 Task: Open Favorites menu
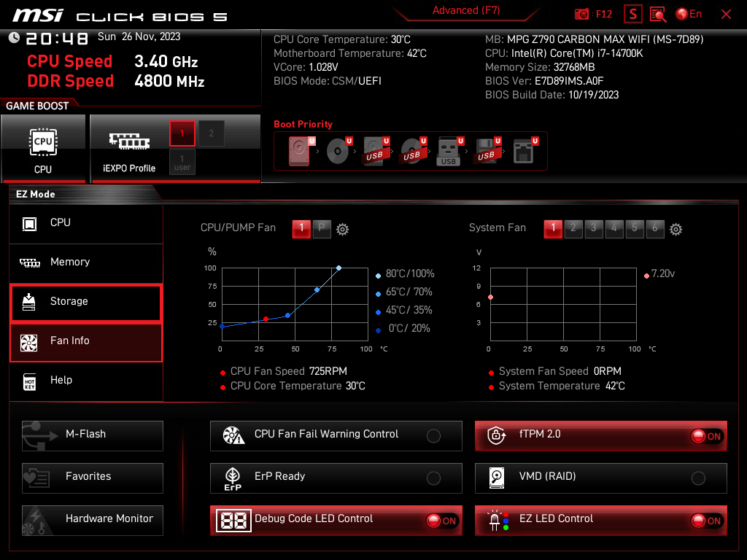93,478
